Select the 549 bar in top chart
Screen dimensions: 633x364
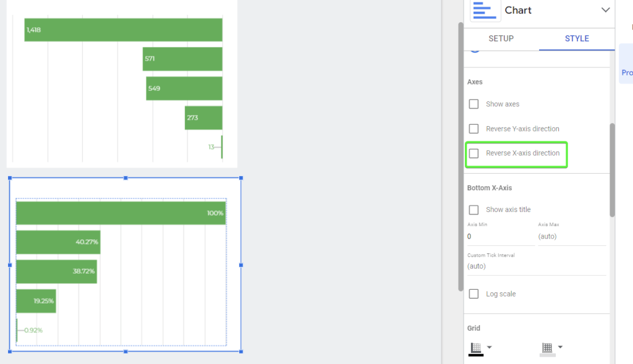coord(184,88)
